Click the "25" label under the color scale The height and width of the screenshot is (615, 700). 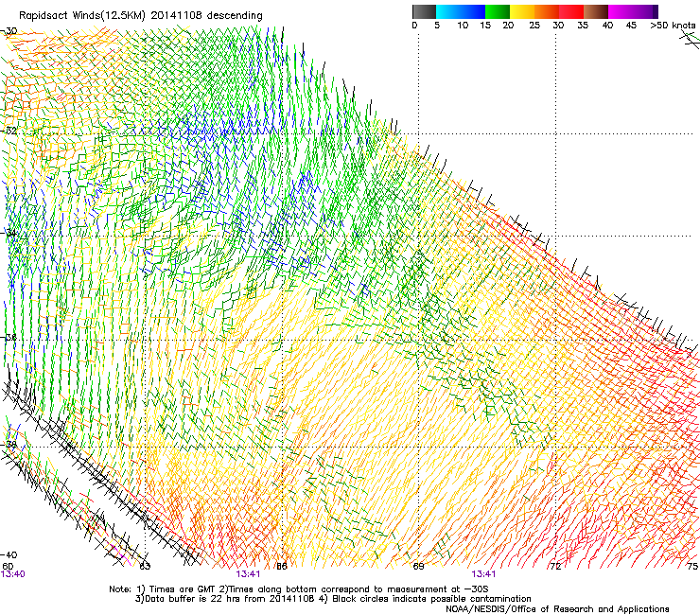(x=534, y=26)
